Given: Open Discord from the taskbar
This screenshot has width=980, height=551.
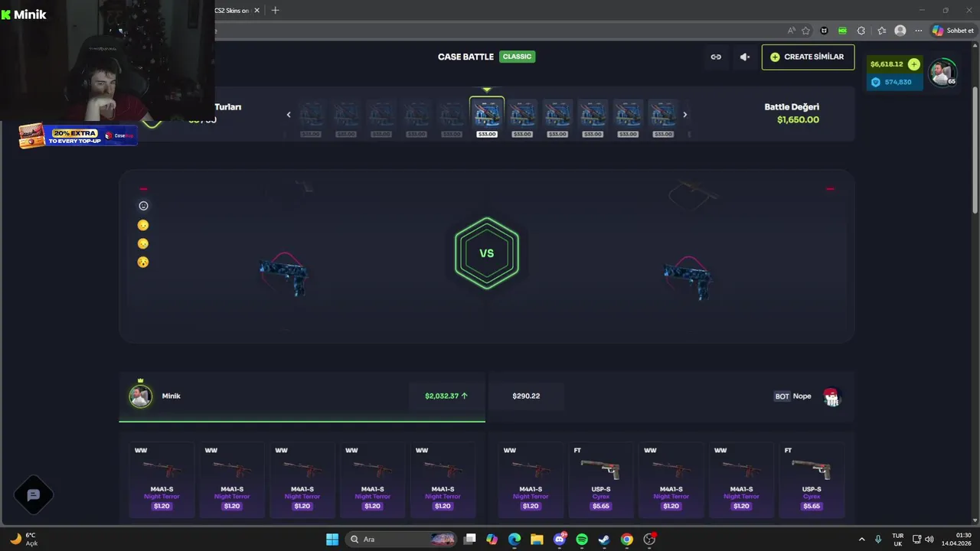Looking at the screenshot, I should coord(560,540).
